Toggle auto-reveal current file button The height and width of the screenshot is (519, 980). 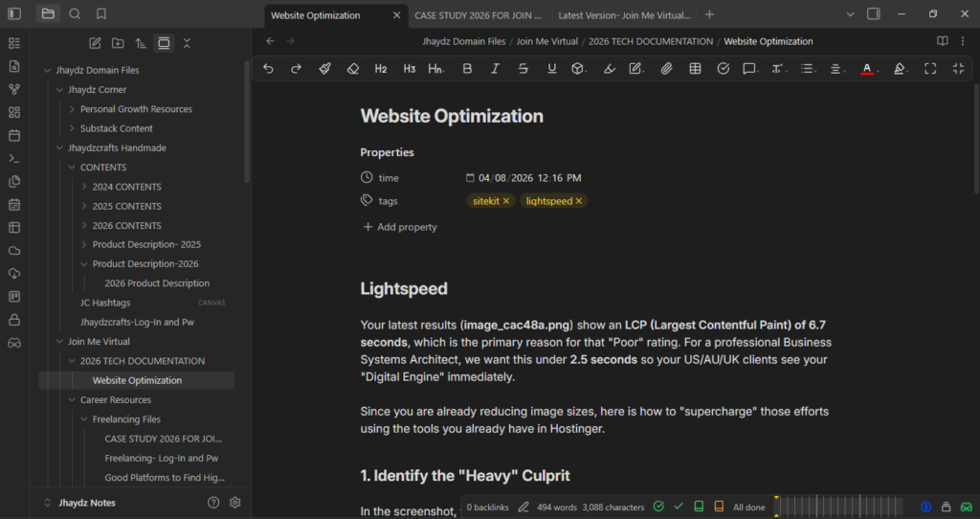click(x=164, y=43)
